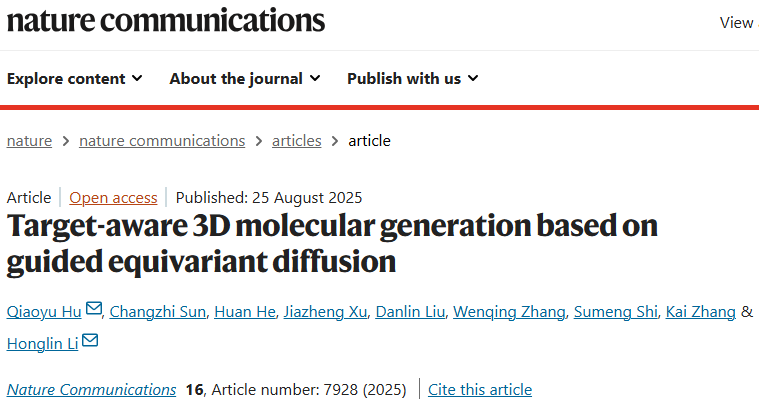The image size is (759, 412).
Task: Open the nature communications breadcrumb link
Action: coord(162,141)
